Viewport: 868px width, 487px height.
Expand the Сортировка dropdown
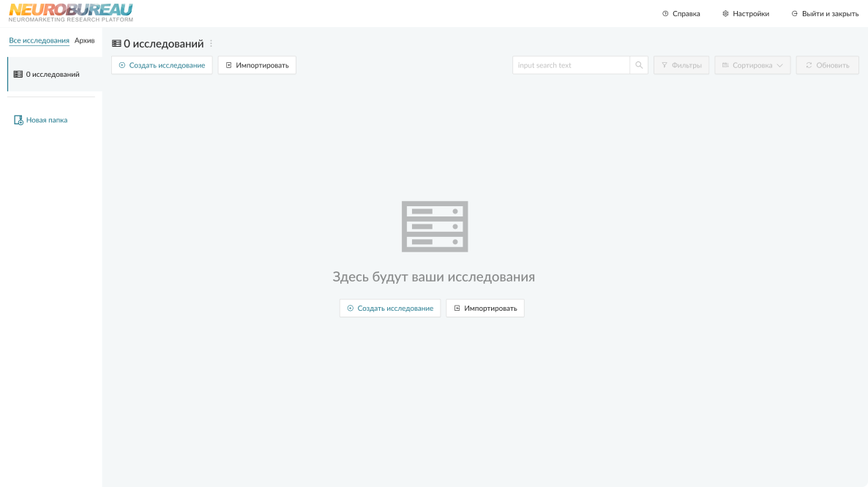coord(752,65)
